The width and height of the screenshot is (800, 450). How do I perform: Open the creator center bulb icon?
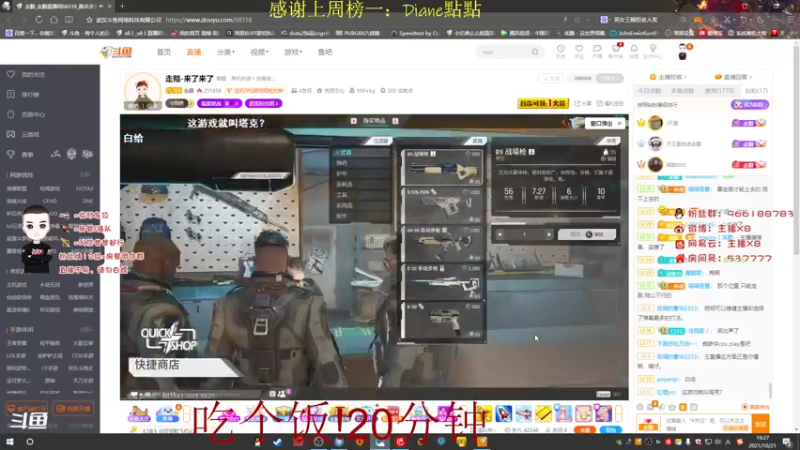[x=653, y=51]
